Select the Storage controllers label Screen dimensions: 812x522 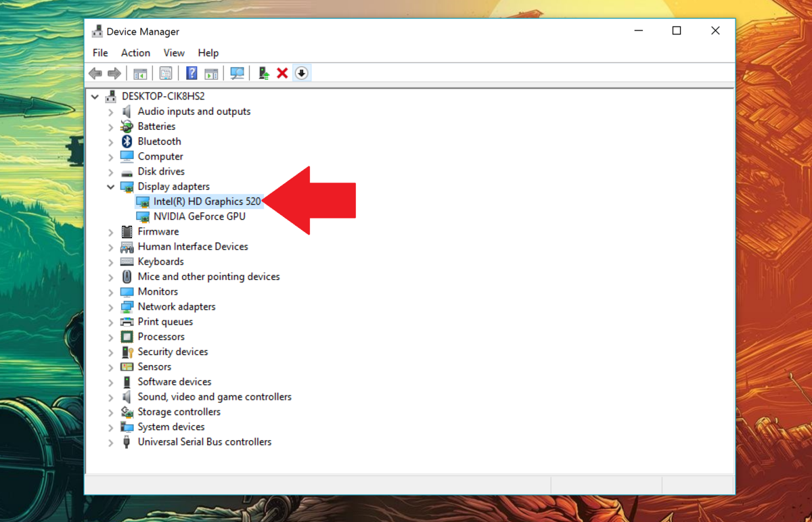pos(179,412)
